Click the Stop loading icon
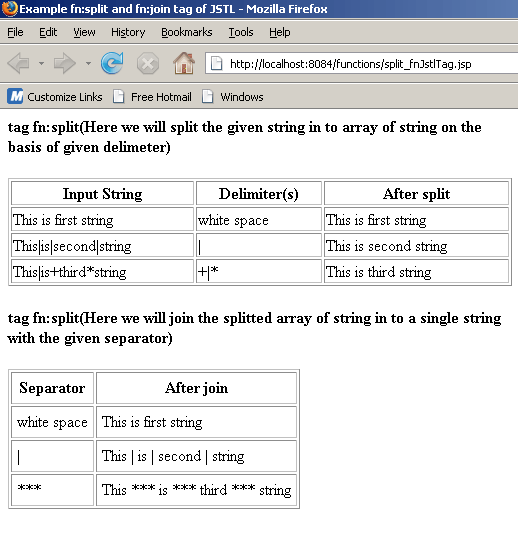This screenshot has height=549, width=518. 147,64
